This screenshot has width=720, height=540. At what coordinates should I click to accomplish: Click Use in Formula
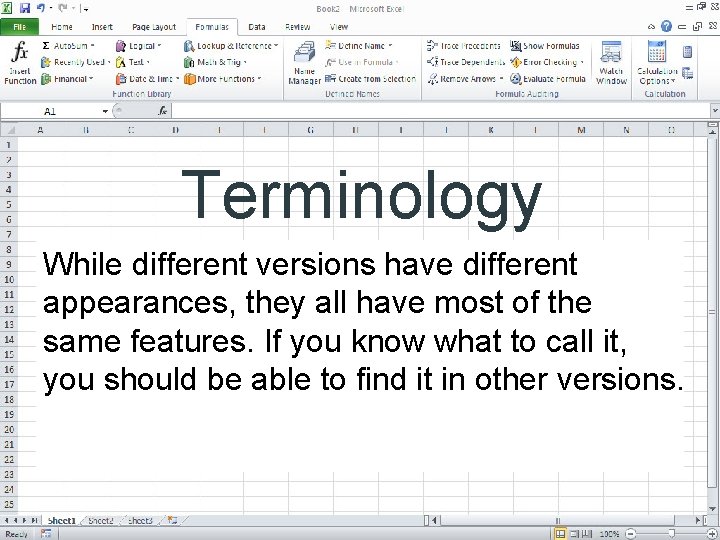(x=362, y=62)
